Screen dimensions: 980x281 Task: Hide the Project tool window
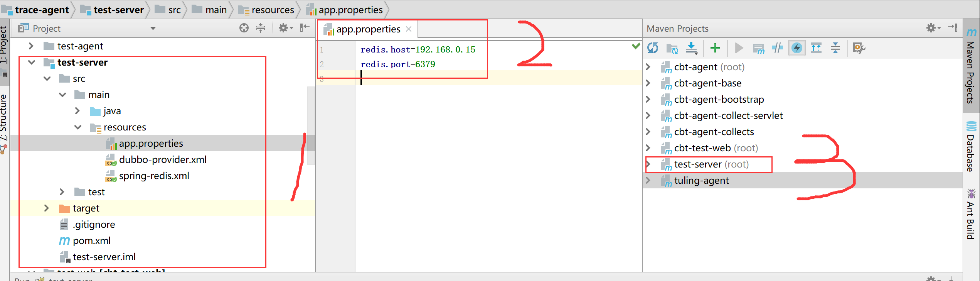click(x=305, y=27)
